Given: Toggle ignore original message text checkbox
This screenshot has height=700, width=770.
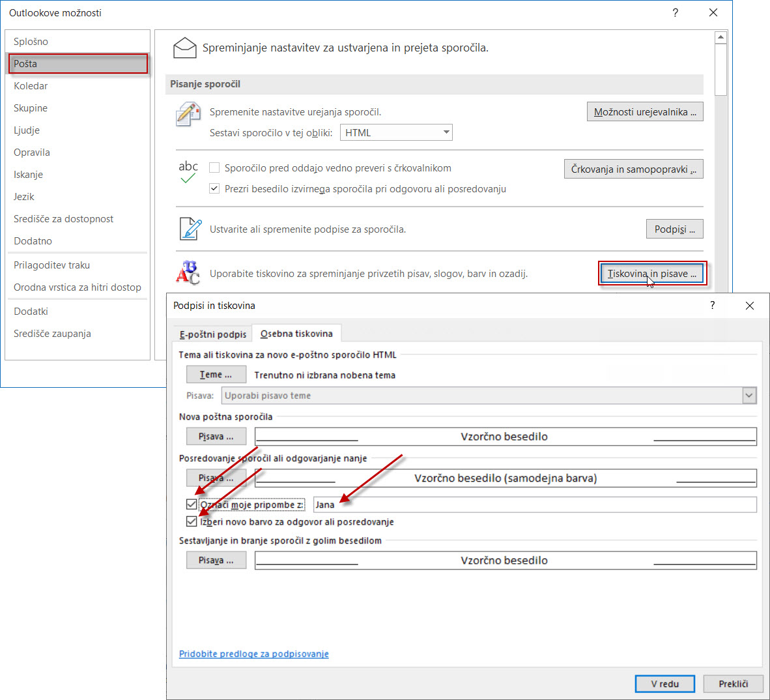Looking at the screenshot, I should tap(214, 188).
